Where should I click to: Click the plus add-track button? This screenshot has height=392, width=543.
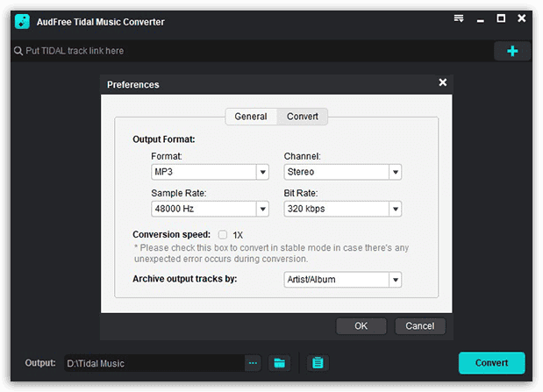(512, 51)
